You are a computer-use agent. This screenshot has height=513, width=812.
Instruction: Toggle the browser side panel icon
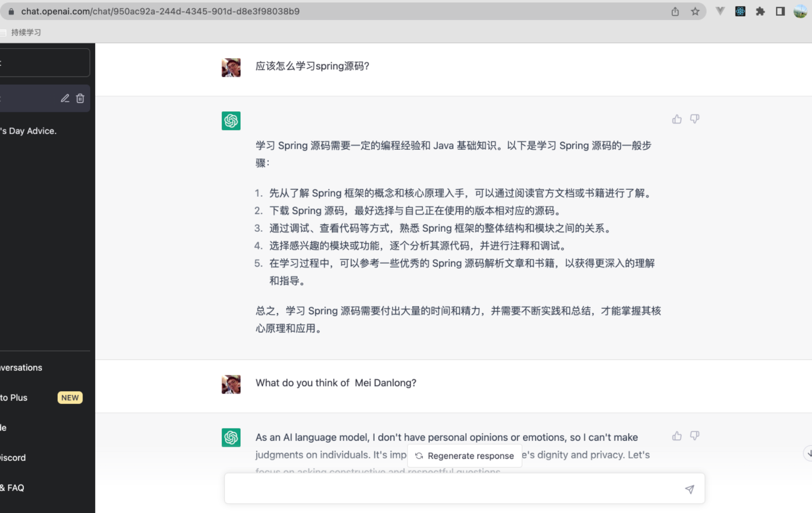coord(780,11)
